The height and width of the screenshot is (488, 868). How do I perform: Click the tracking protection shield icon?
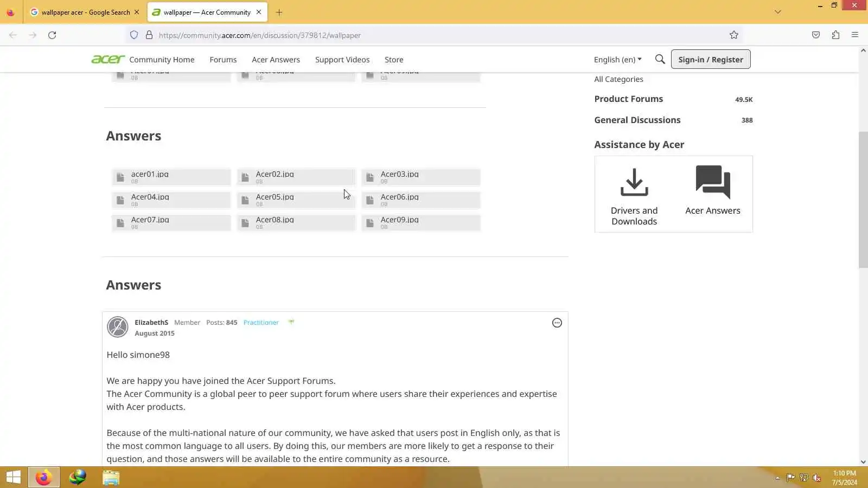coord(134,35)
